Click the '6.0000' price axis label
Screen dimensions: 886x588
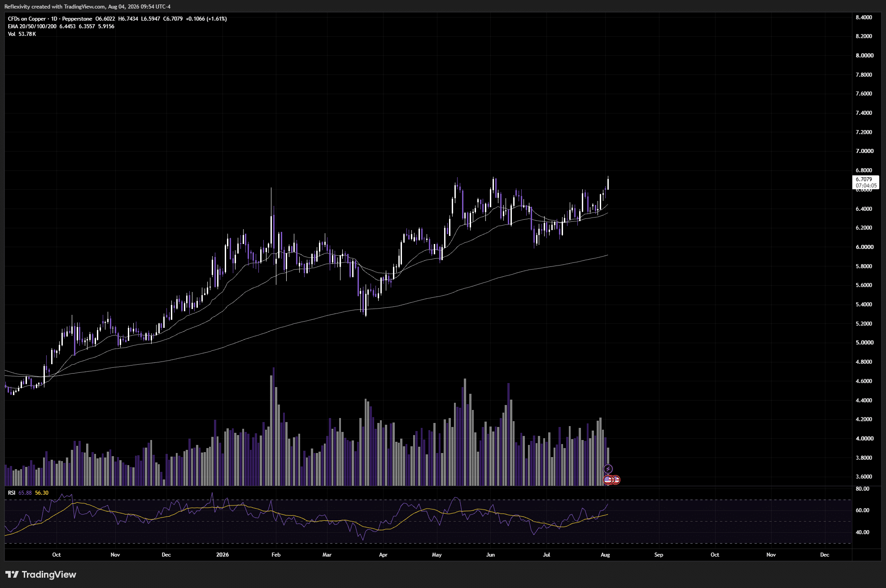click(864, 247)
